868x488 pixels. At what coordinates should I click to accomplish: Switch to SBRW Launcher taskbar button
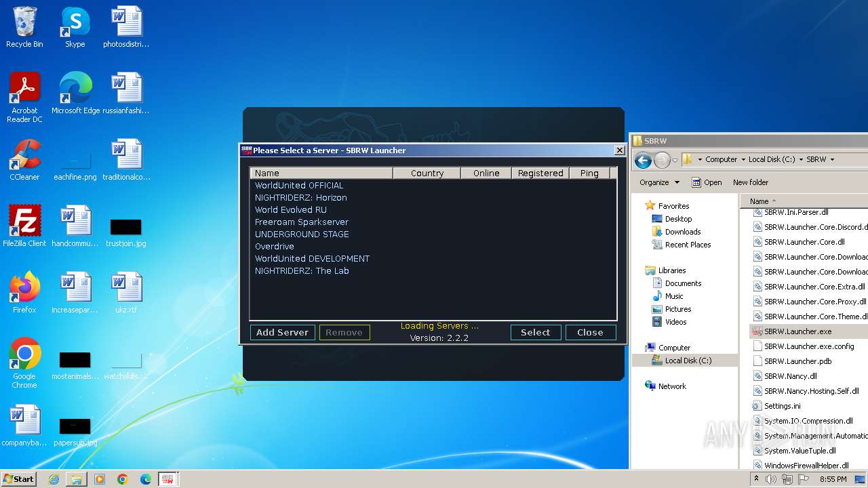pyautogui.click(x=167, y=479)
